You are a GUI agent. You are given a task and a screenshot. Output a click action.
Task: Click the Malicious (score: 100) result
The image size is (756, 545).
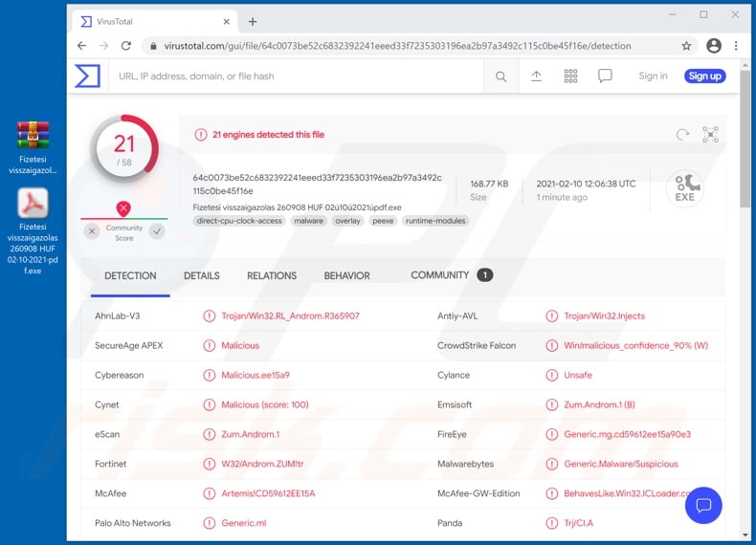click(x=265, y=404)
